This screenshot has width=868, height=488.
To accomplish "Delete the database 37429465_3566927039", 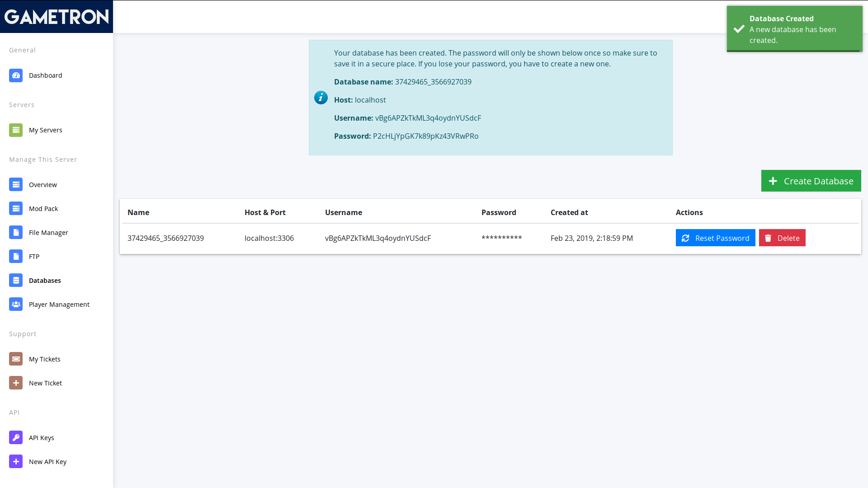I will pos(782,238).
